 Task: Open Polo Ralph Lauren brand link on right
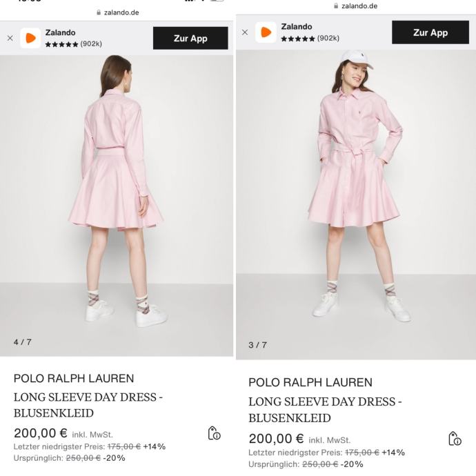click(x=310, y=382)
